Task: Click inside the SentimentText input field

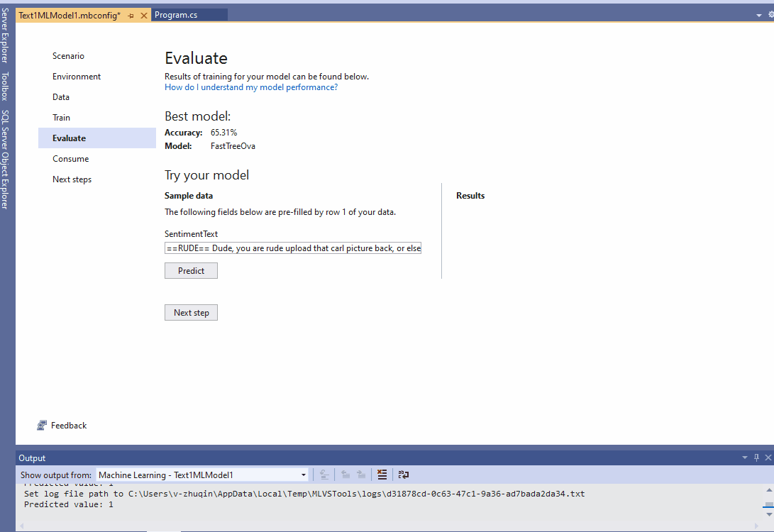Action: click(292, 248)
